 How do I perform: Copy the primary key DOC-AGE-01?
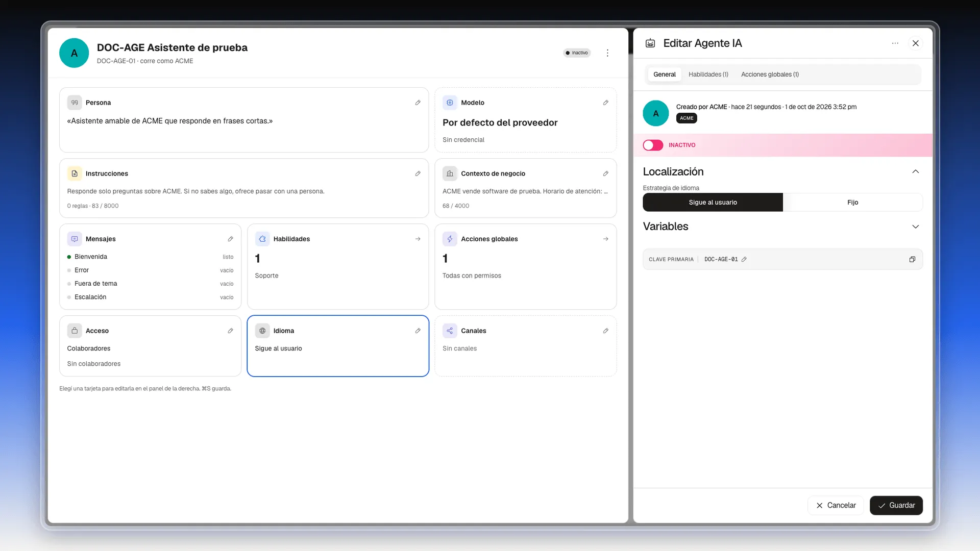[912, 259]
